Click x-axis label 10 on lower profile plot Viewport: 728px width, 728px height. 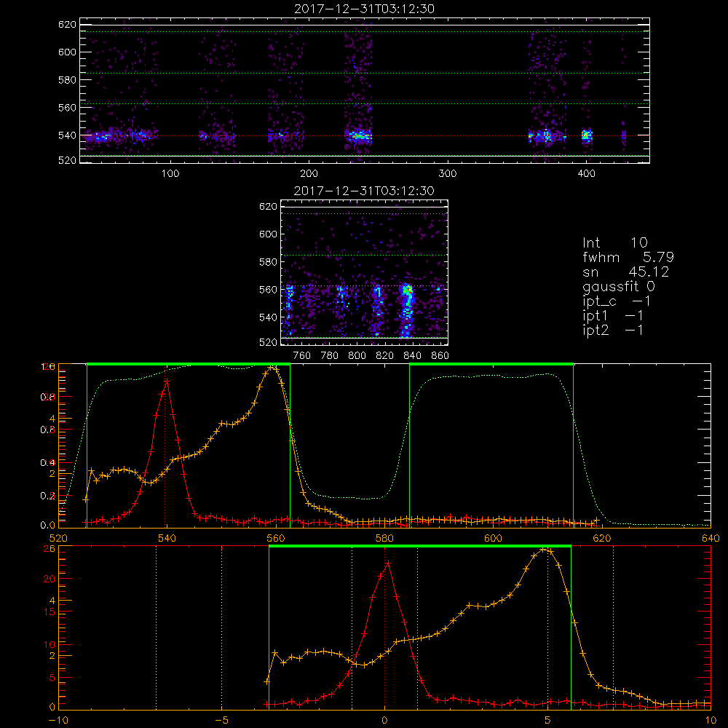click(711, 720)
